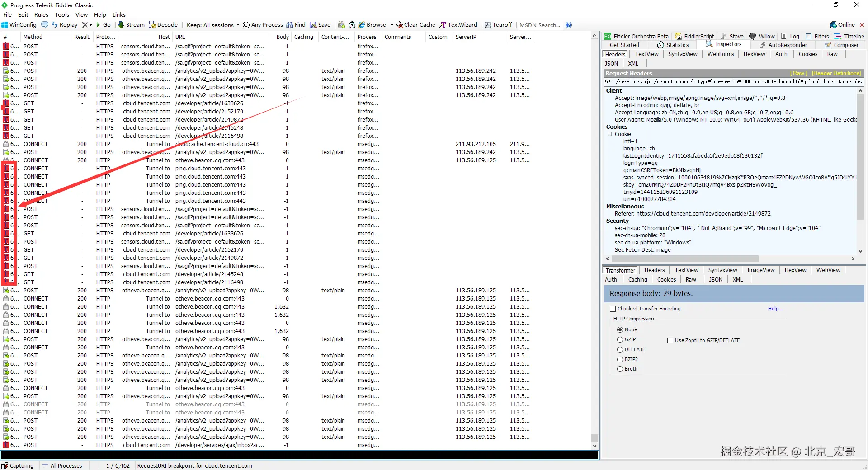Click All Processes filter in status bar
This screenshot has width=868, height=470.
[x=62, y=465]
